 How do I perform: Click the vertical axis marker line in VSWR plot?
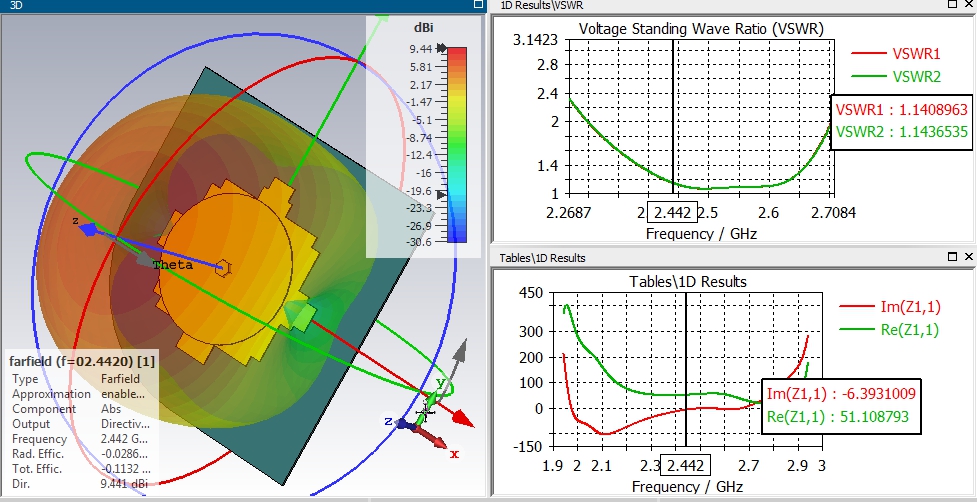pyautogui.click(x=673, y=118)
